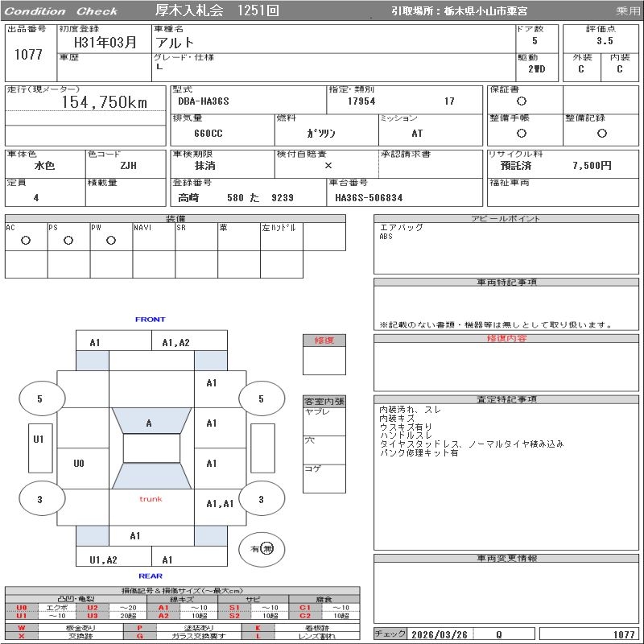Click the U0 dent mark on the diagram
The height and width of the screenshot is (644, 644).
(79, 464)
